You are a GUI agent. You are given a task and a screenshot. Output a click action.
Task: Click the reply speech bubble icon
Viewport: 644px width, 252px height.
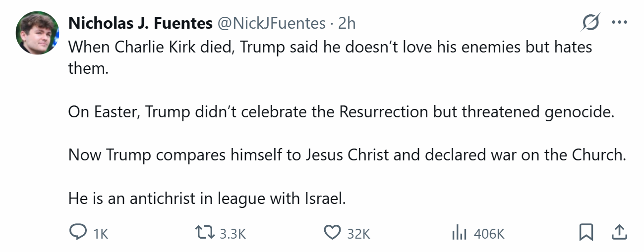coord(77,233)
